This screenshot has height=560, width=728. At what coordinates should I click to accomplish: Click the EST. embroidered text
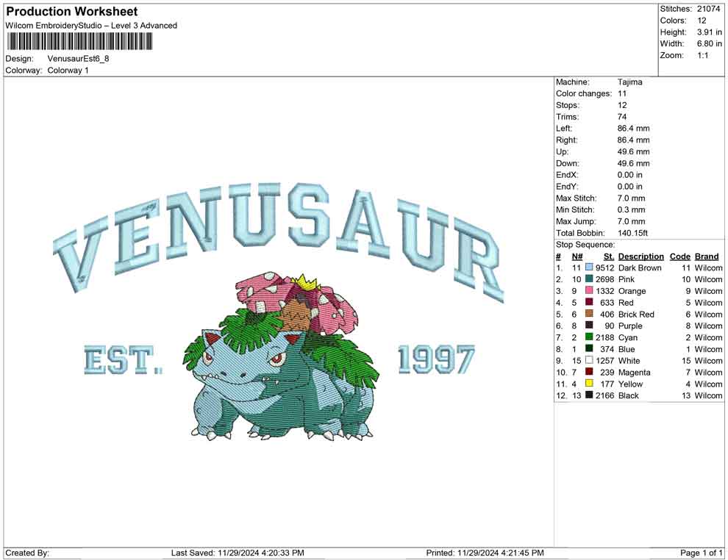coord(123,360)
